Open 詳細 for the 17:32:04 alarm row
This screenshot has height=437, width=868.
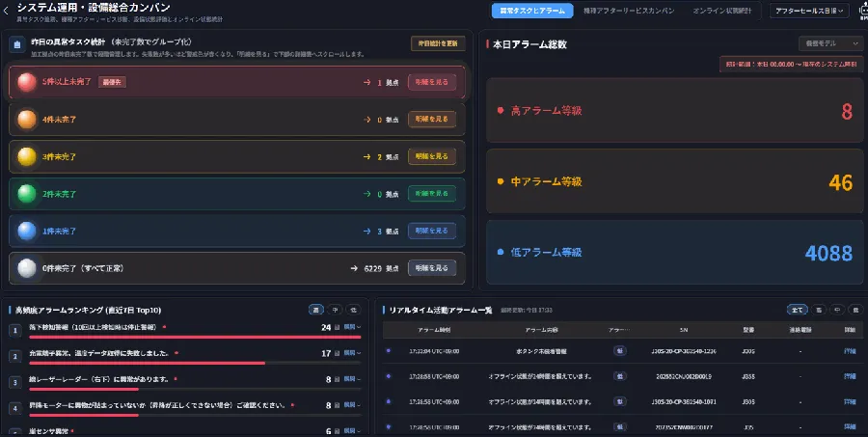[x=850, y=351]
